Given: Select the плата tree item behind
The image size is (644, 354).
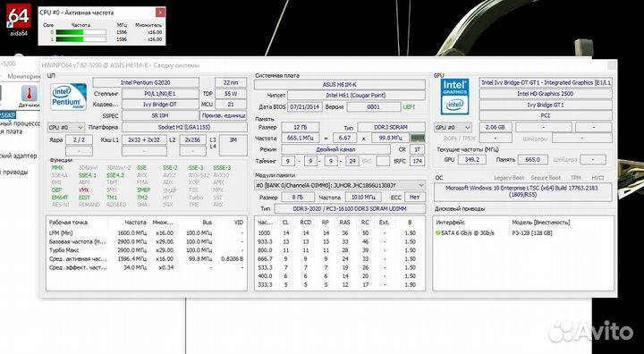Looking at the screenshot, I should (x=11, y=131).
